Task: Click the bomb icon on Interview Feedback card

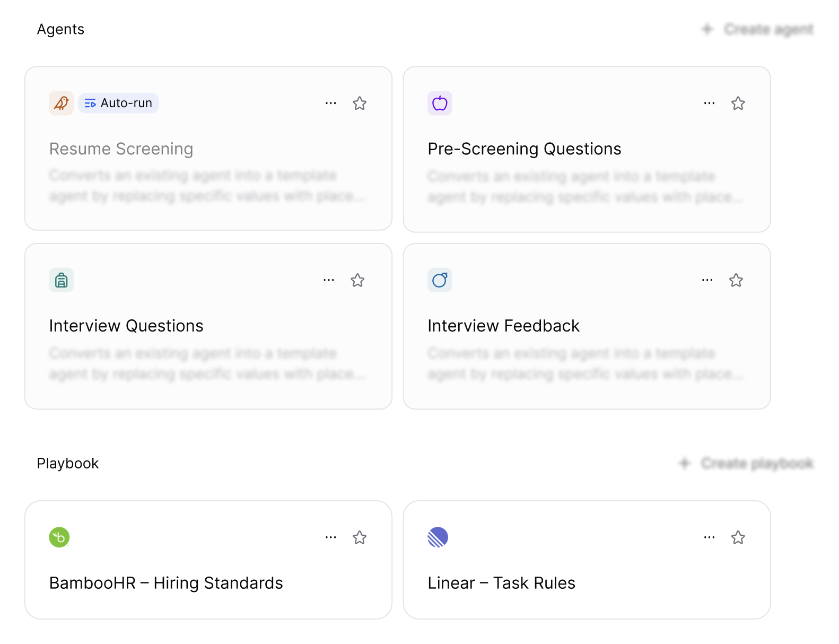Action: [x=440, y=280]
